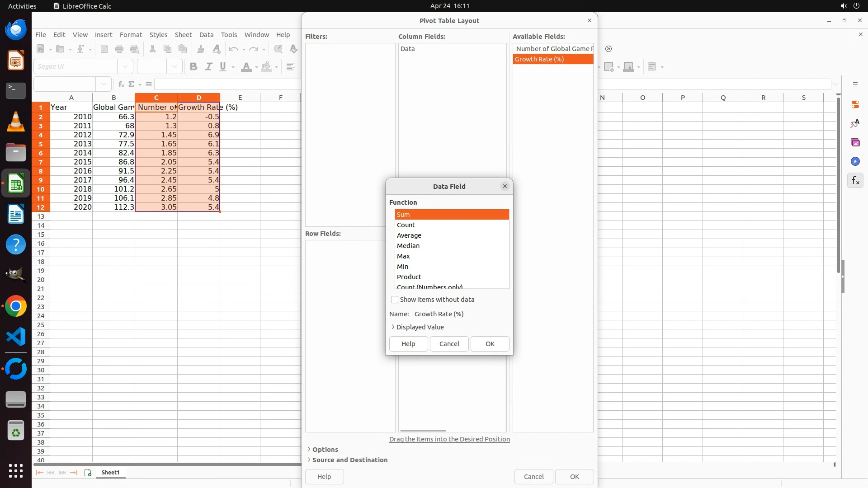868x488 pixels.
Task: Expand the Options section
Action: pos(325,450)
